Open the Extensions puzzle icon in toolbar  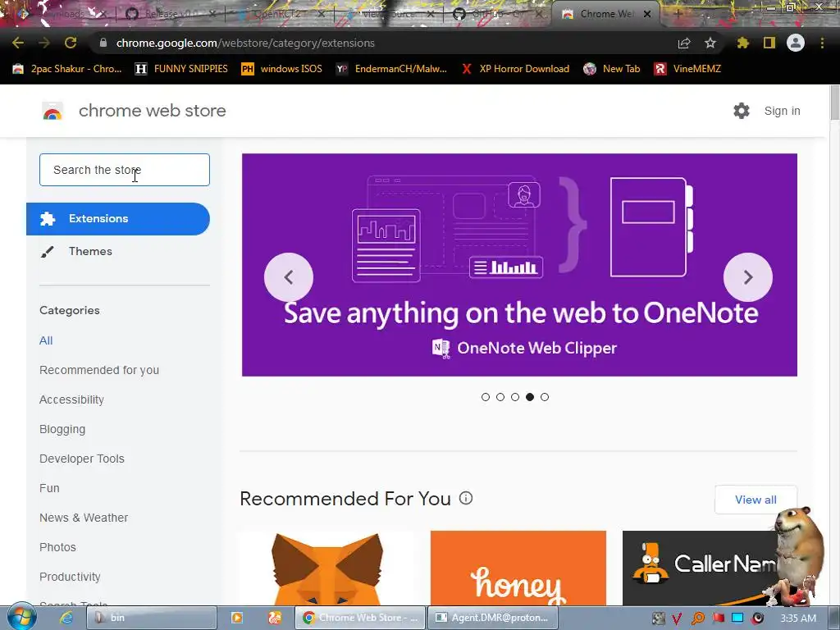pos(743,43)
